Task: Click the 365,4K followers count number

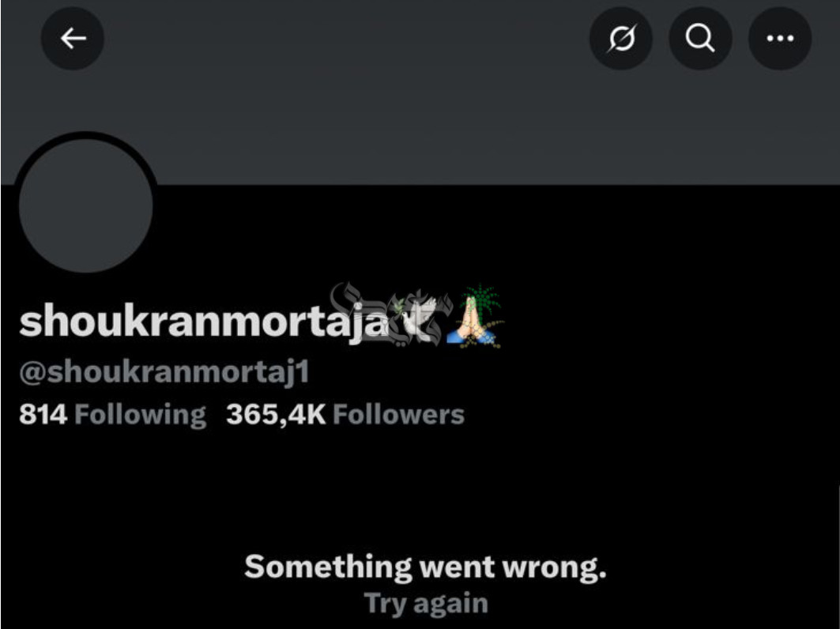Action: 276,415
